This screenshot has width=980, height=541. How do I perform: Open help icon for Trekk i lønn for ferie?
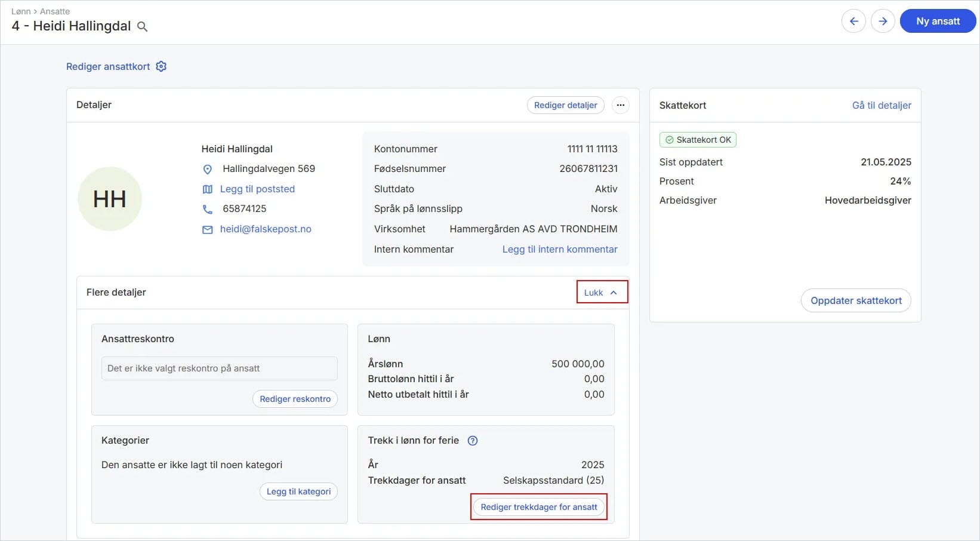pyautogui.click(x=473, y=441)
